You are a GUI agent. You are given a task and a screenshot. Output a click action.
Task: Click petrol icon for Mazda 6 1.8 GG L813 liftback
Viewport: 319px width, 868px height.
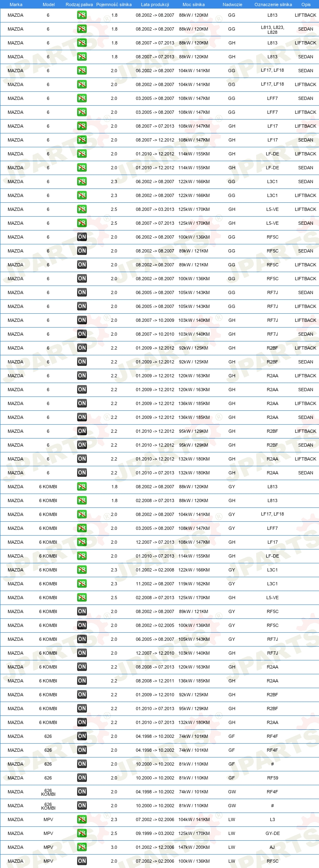coord(82,15)
